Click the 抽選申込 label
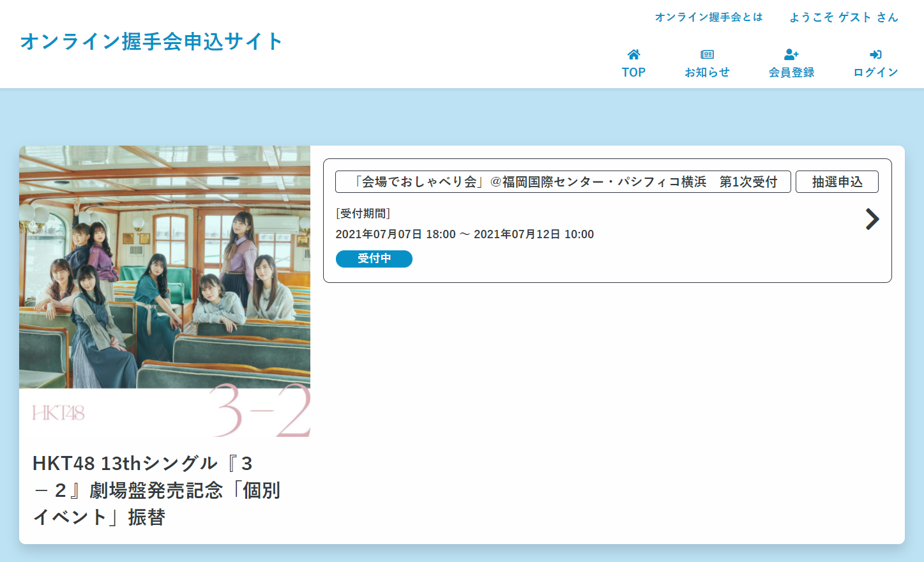 (x=837, y=182)
